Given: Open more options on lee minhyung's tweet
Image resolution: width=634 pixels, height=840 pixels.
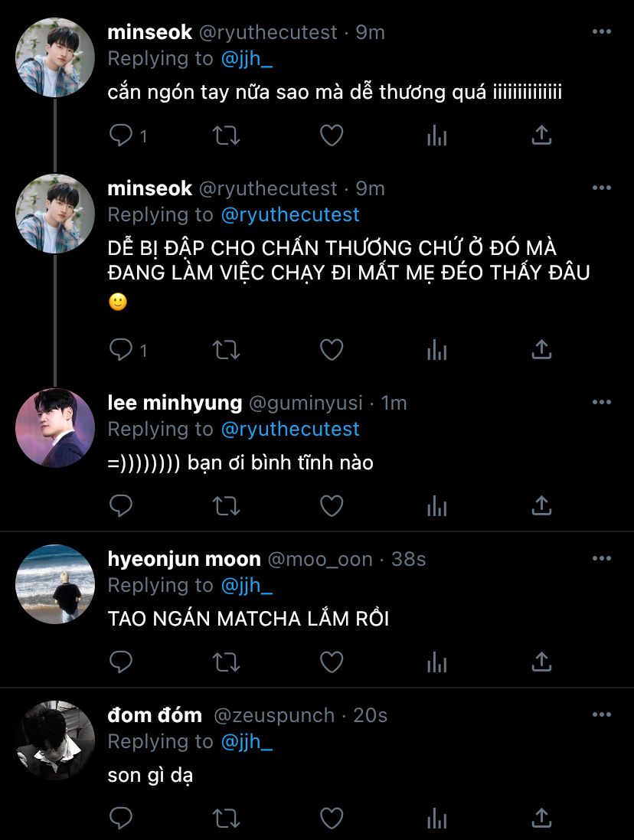Looking at the screenshot, I should 601,402.
